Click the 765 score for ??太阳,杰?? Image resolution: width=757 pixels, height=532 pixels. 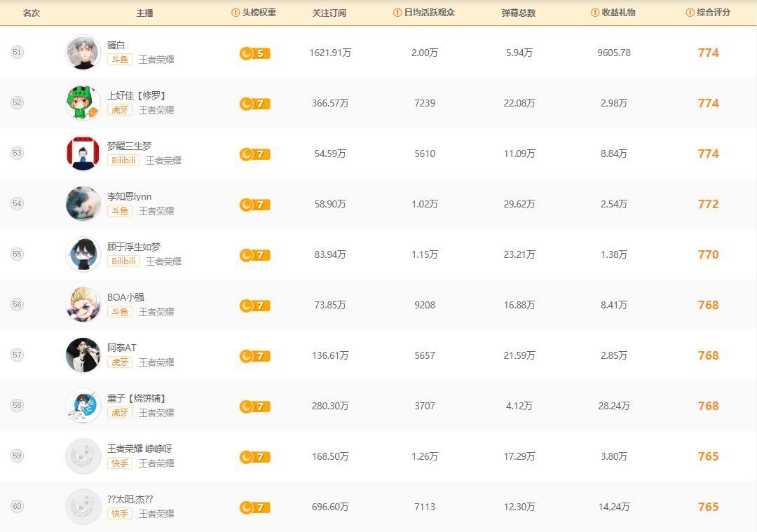[x=708, y=507]
